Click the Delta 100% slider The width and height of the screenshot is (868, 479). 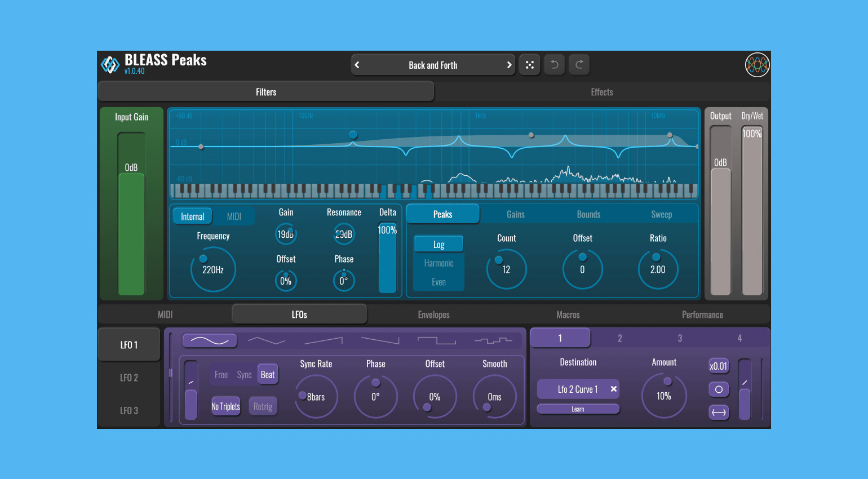pyautogui.click(x=387, y=256)
